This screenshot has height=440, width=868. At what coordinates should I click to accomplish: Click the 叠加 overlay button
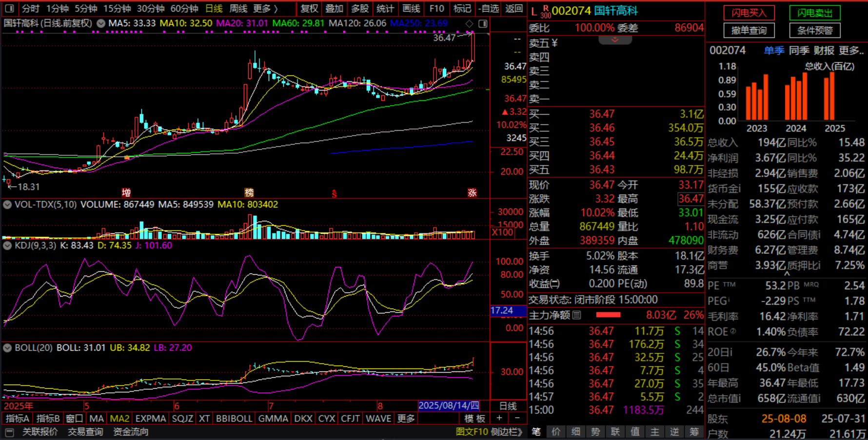click(335, 8)
